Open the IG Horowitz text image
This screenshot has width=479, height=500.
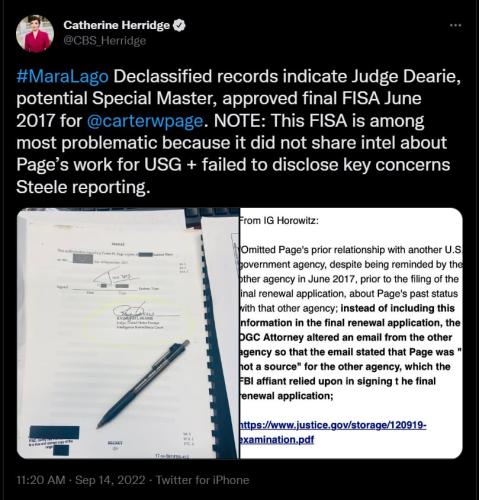point(351,333)
